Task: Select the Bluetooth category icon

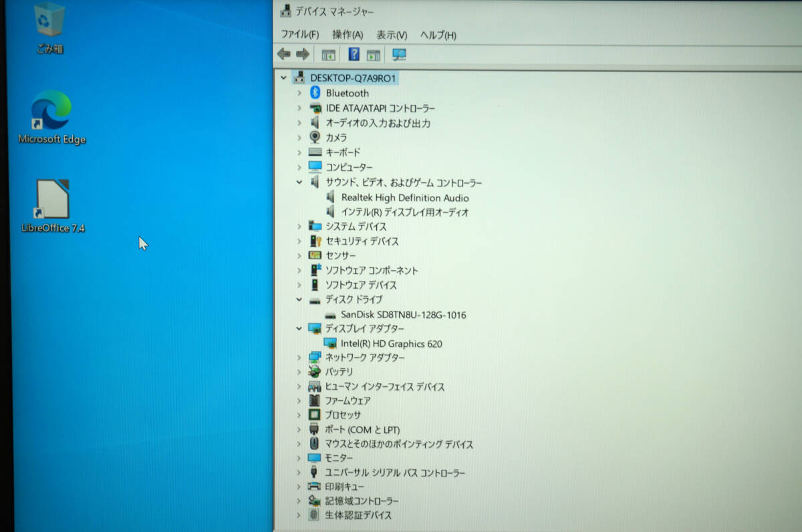Action: point(315,93)
